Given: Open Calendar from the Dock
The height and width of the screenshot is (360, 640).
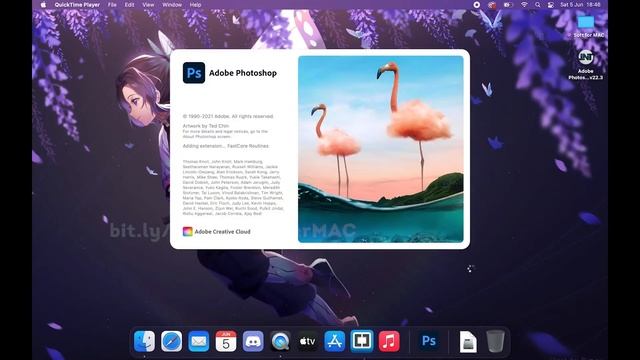Looking at the screenshot, I should [226, 341].
